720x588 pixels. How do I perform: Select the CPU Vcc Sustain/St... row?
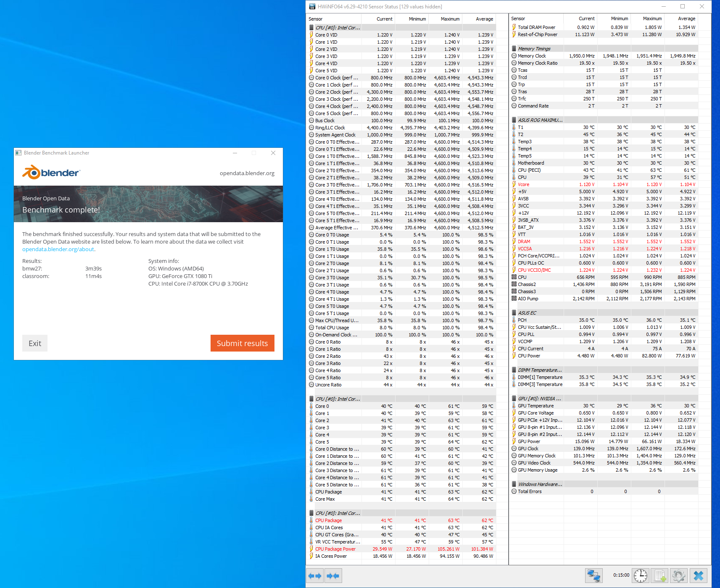(605, 327)
